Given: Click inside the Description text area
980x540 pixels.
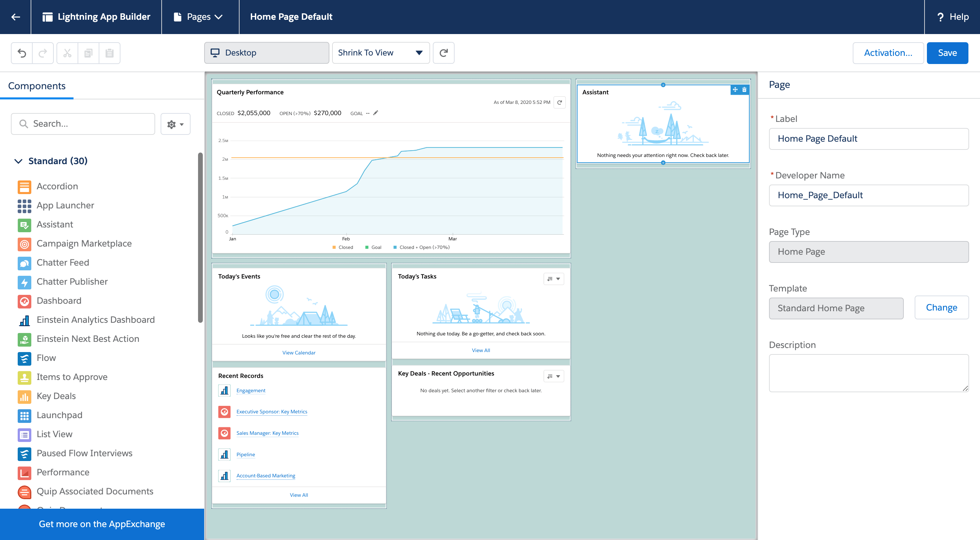Looking at the screenshot, I should pyautogui.click(x=868, y=373).
